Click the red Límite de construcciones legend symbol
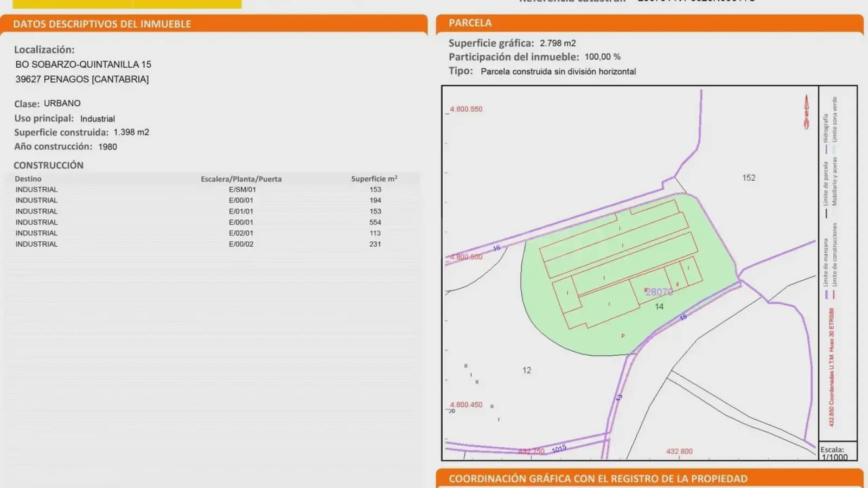Viewport: 868px width, 488px height. [x=834, y=294]
